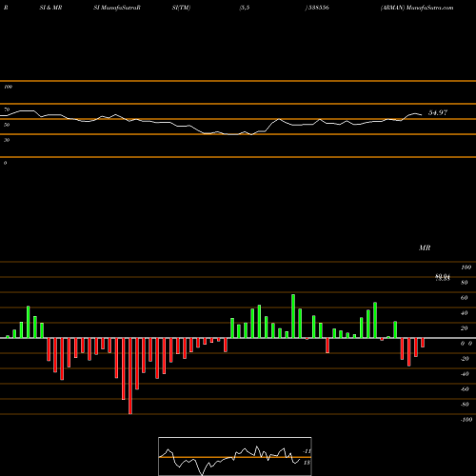
Task: Click the RSI axis label 30
Action: click(7, 140)
